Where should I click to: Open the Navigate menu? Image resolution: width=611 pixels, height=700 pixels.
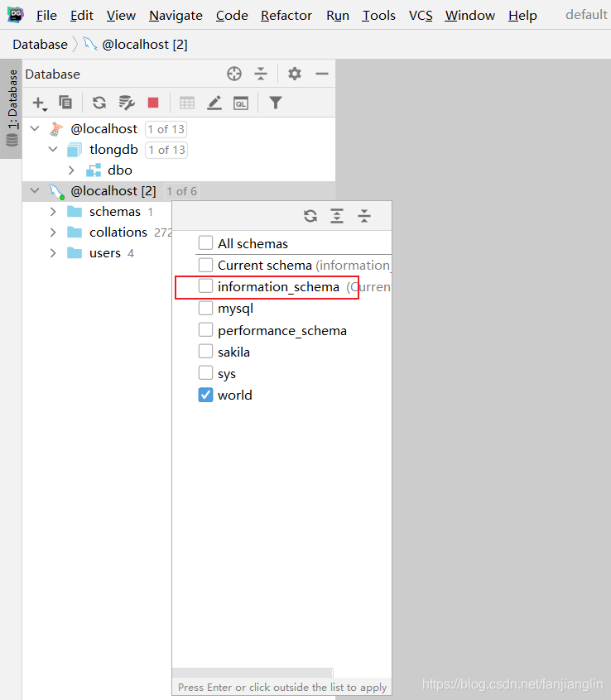click(x=176, y=16)
